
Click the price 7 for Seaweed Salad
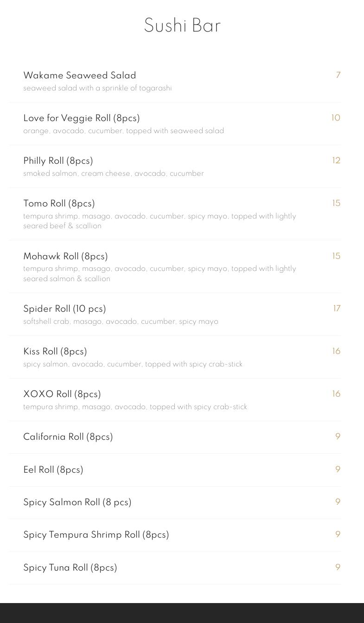click(x=338, y=75)
